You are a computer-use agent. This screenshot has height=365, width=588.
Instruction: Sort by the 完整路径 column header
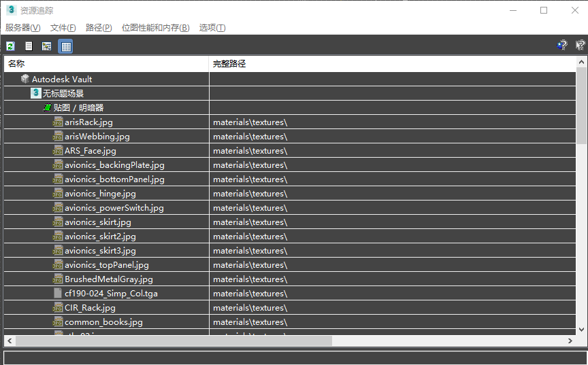click(x=392, y=64)
